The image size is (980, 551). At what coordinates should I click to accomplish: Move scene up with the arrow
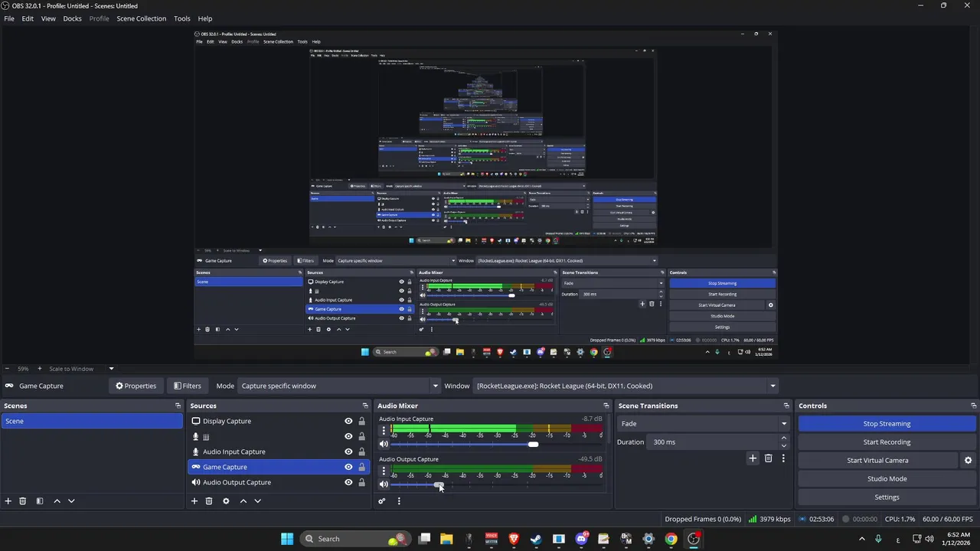click(x=57, y=501)
